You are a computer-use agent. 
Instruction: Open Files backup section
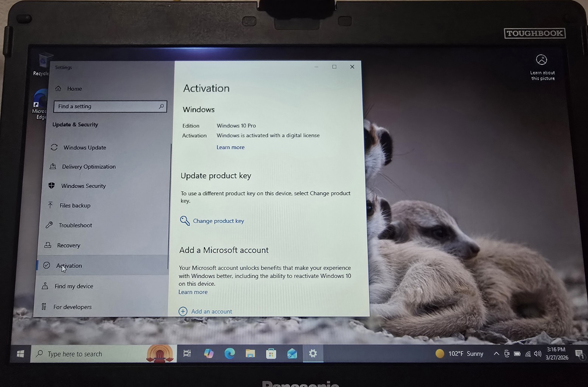click(69, 205)
